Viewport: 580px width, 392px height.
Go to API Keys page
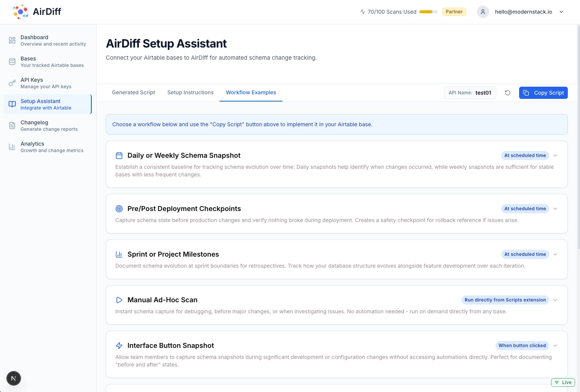(x=48, y=83)
